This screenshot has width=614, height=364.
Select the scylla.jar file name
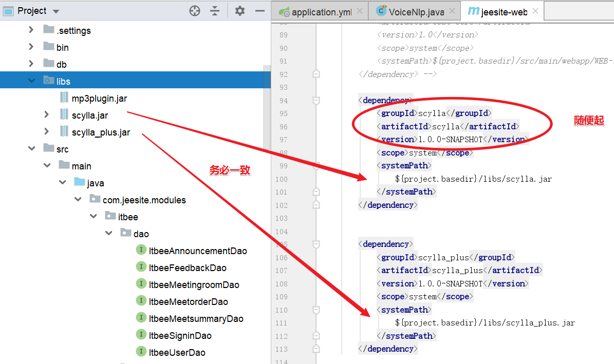[90, 115]
